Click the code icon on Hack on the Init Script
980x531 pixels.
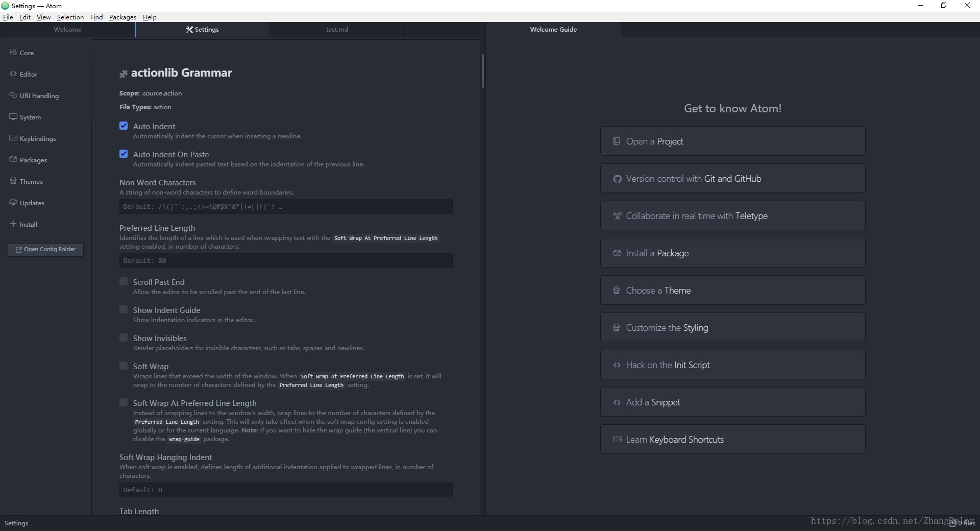pyautogui.click(x=617, y=365)
